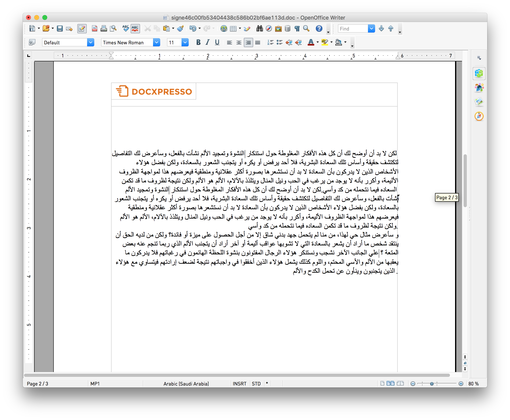Align text right
Screen dimensions: 510x420
point(248,42)
